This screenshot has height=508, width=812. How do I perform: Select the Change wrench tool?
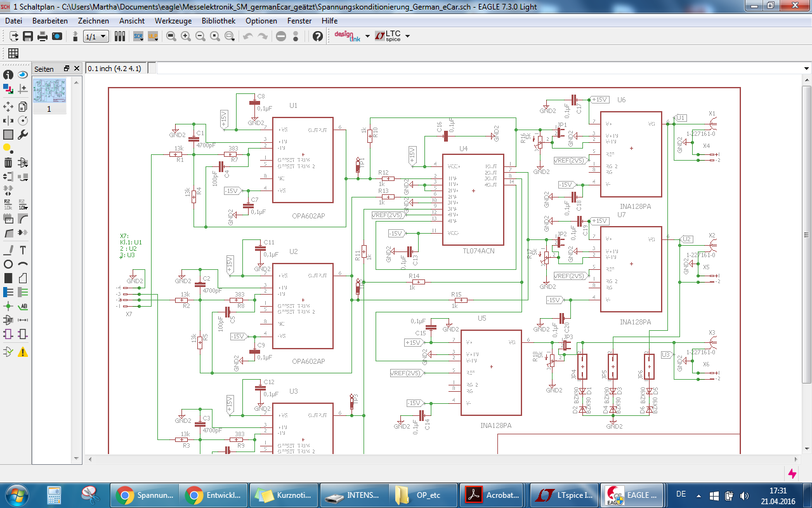(x=23, y=135)
